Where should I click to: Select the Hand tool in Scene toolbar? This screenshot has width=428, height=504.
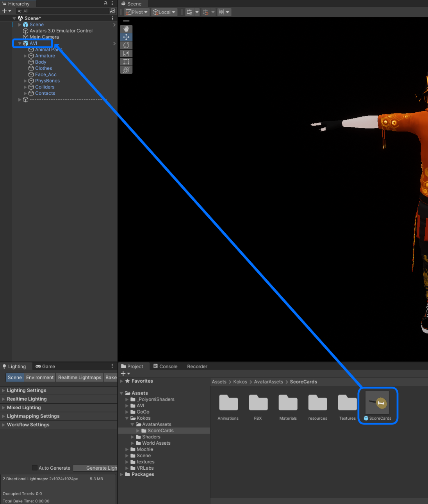point(126,29)
